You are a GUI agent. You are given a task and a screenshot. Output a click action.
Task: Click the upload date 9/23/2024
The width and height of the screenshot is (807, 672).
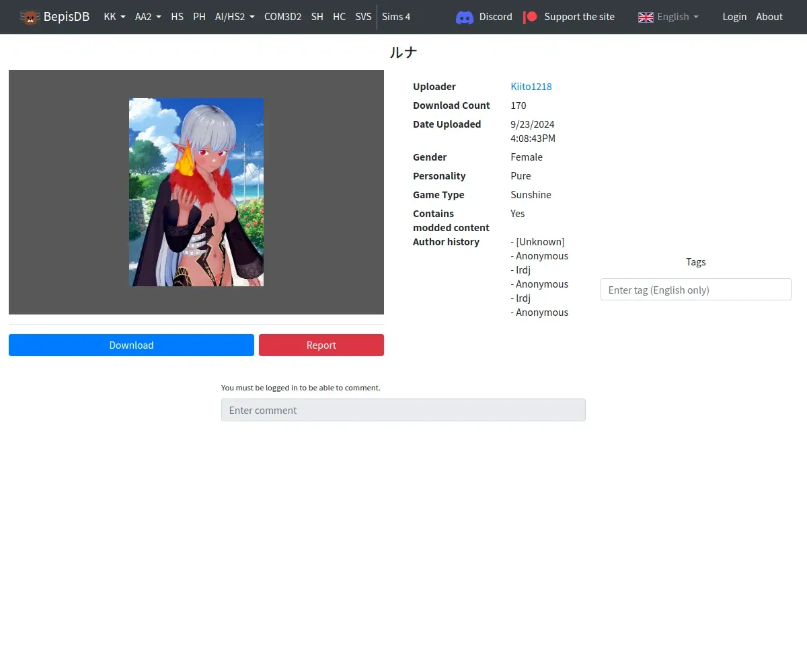click(x=533, y=124)
